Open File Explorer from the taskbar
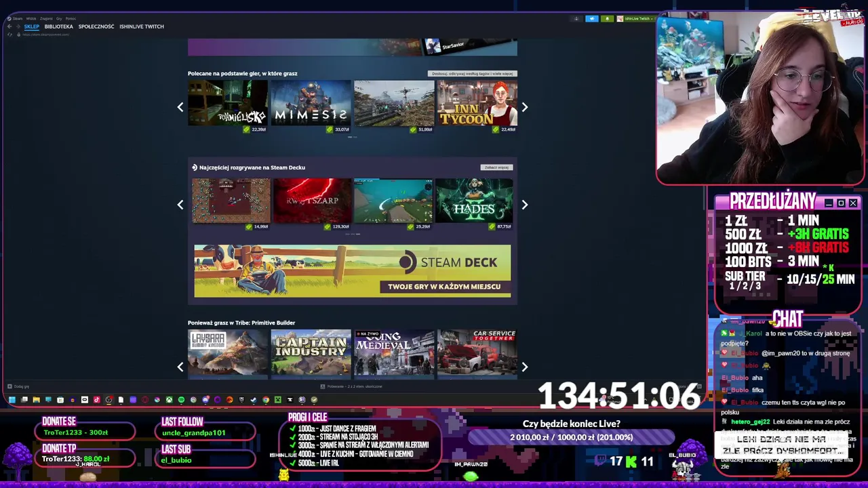 tap(37, 400)
